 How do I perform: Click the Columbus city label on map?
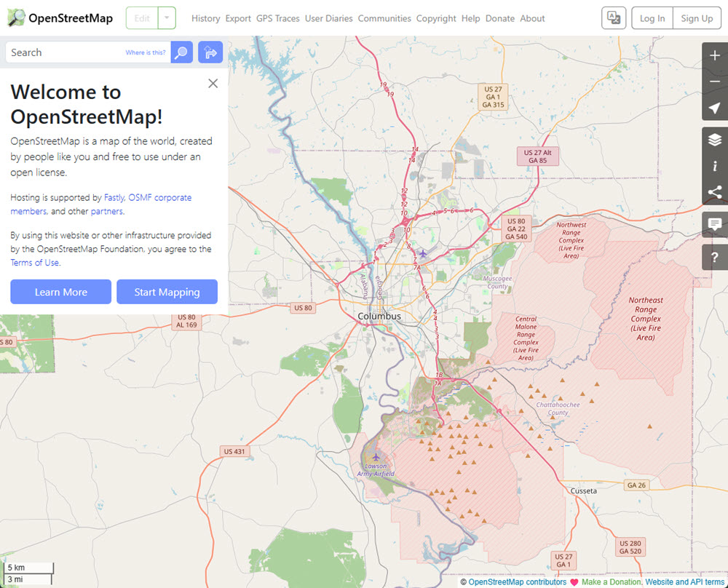click(379, 316)
